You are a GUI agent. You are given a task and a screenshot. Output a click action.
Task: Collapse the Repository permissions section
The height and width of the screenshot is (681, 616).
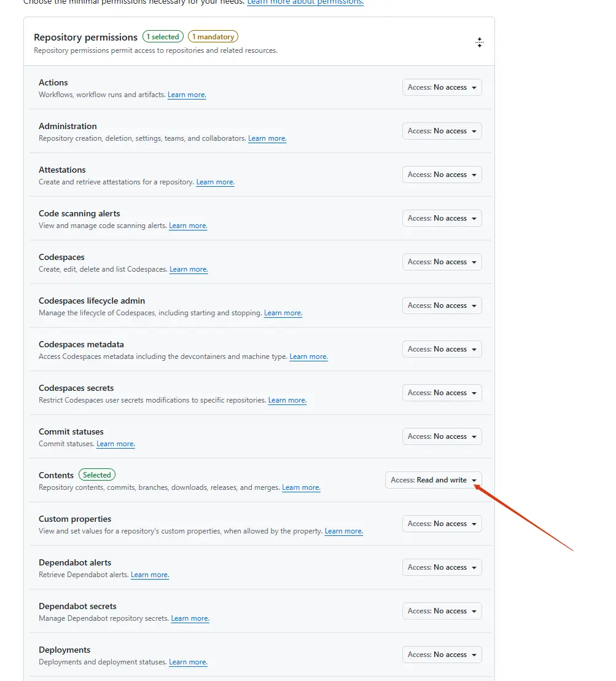[x=480, y=42]
